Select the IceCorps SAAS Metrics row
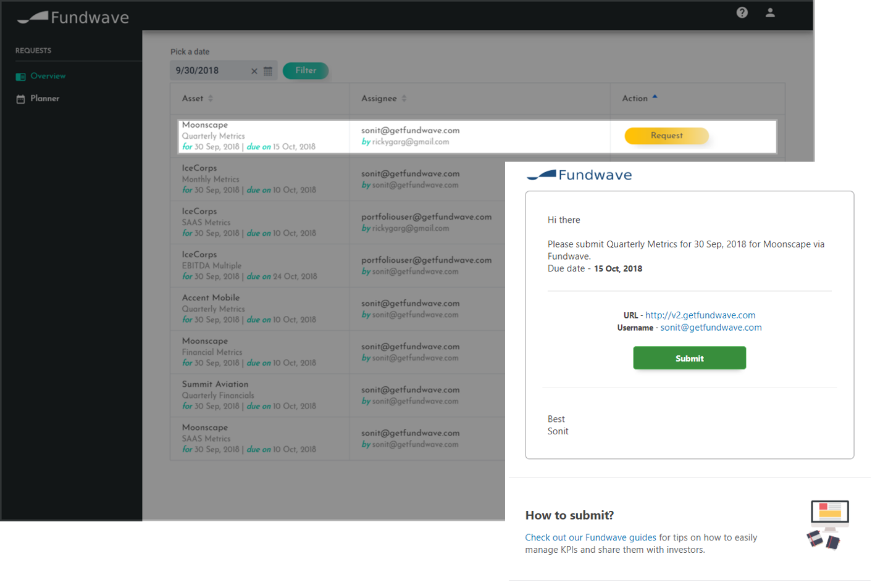This screenshot has height=588, width=875. (x=337, y=222)
